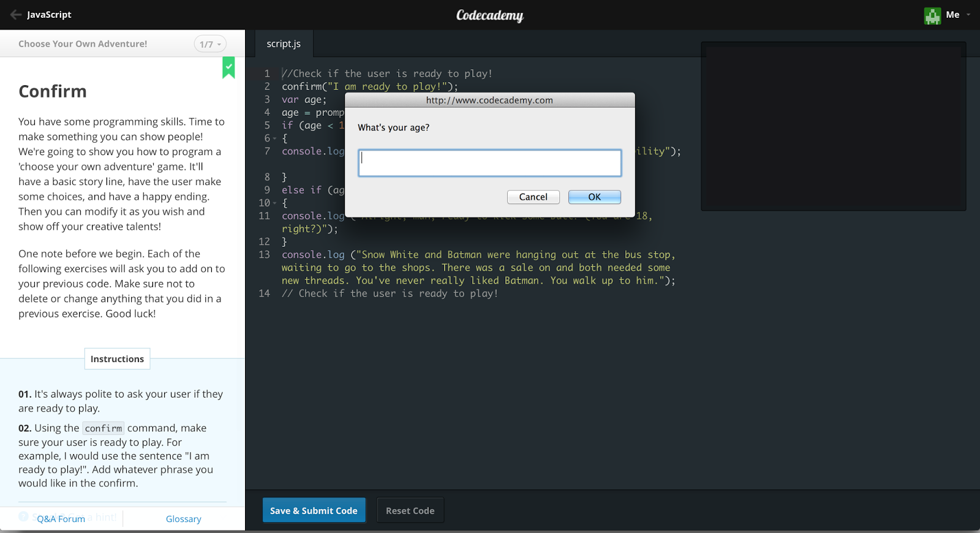The width and height of the screenshot is (980, 533).
Task: Collapse code fold arrow on line 10
Action: (275, 203)
